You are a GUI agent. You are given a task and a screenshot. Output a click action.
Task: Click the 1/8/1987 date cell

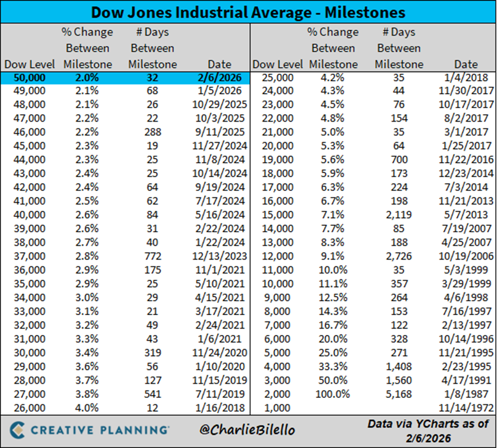click(x=473, y=394)
